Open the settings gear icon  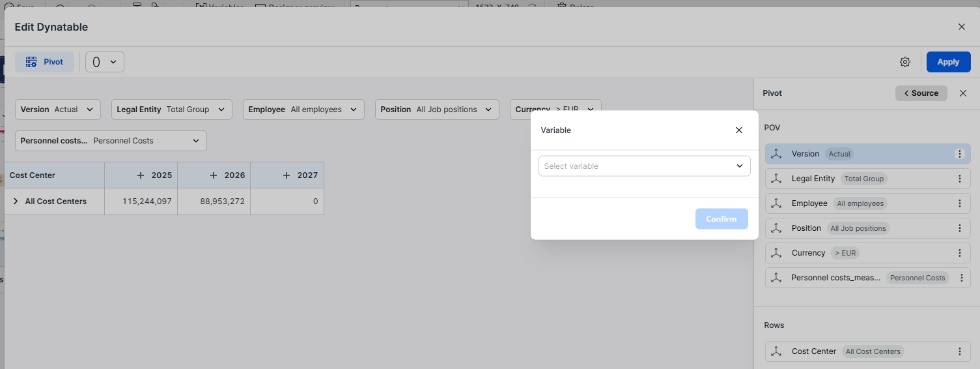tap(904, 62)
